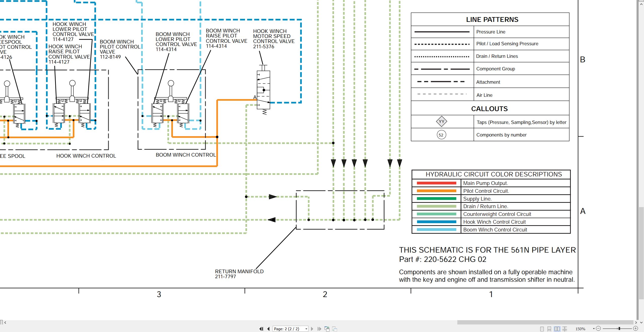Zoom in with the plus button
The height and width of the screenshot is (332, 644).
coord(635,328)
